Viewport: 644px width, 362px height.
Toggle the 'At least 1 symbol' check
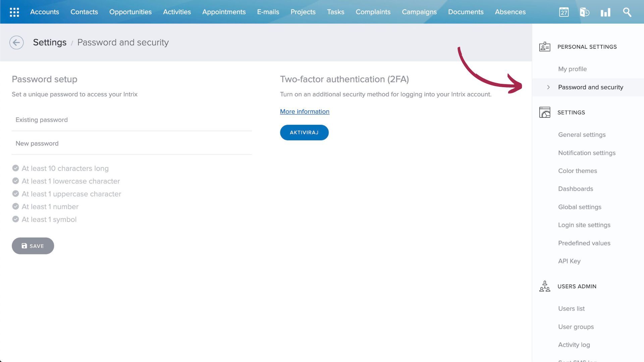(15, 219)
